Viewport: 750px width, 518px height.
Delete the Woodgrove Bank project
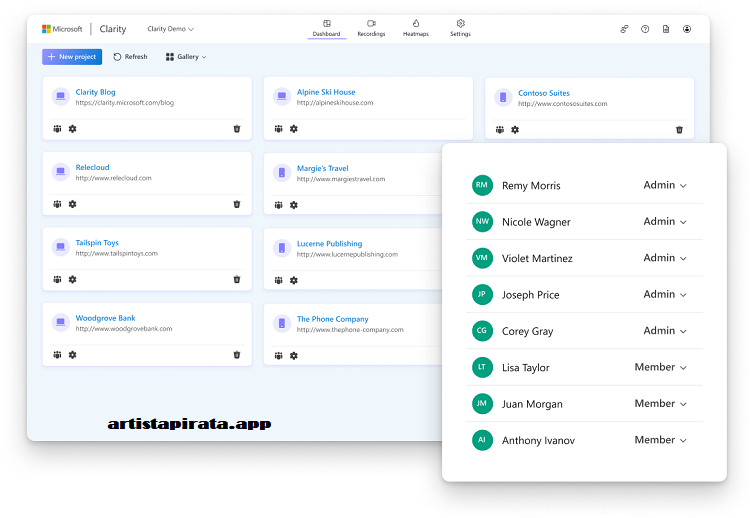click(237, 355)
